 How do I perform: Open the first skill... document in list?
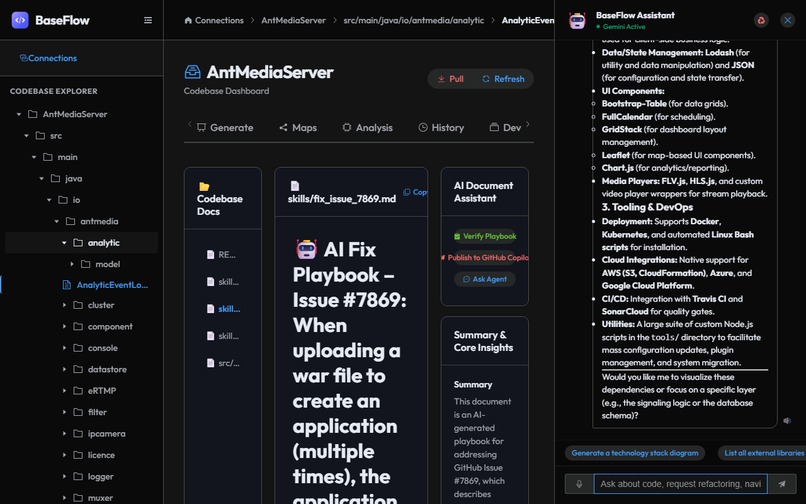coord(223,282)
